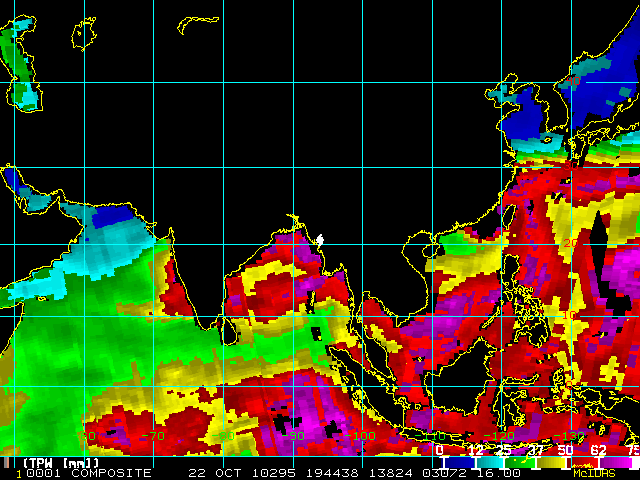640x480 pixels.
Task: Click the yellow 'McIDAS' label
Action: 594,473
